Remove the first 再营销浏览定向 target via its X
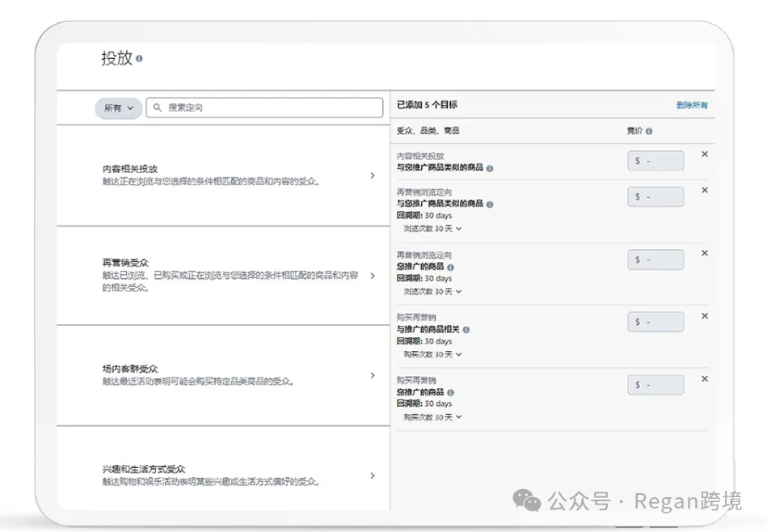 (x=704, y=192)
